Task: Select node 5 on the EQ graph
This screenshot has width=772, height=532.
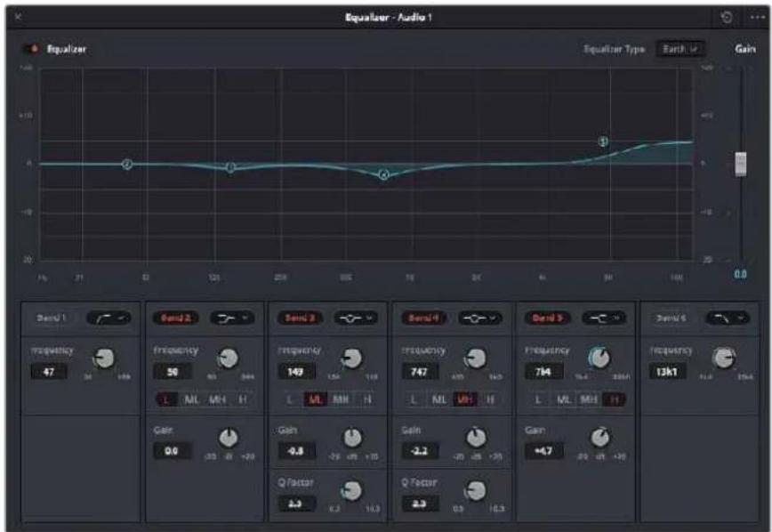Action: (x=603, y=141)
